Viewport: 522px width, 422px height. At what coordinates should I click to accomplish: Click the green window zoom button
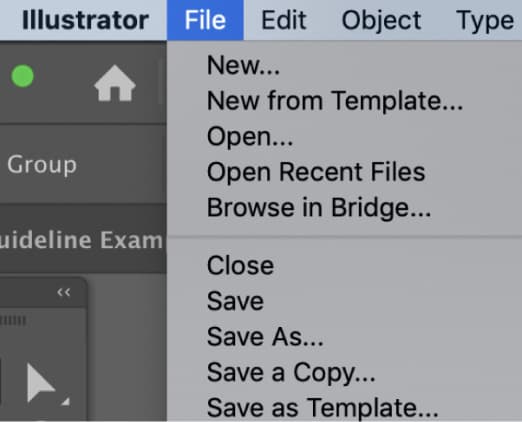click(22, 76)
